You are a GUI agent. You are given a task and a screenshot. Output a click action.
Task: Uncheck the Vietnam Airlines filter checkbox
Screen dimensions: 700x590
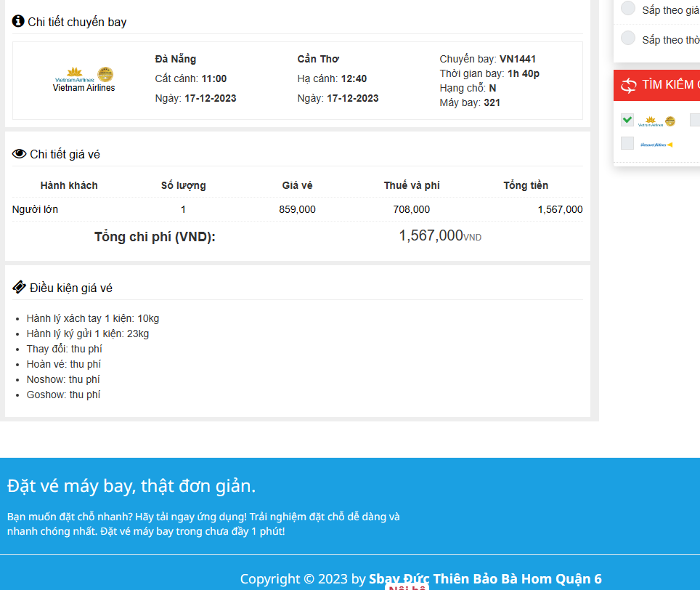pyautogui.click(x=627, y=120)
